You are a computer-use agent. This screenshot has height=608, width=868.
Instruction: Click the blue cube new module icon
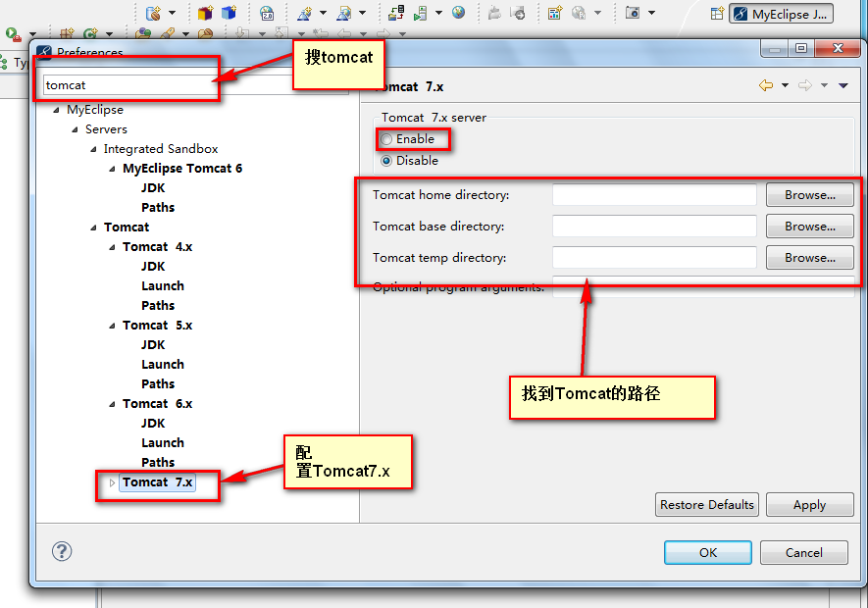tap(229, 13)
